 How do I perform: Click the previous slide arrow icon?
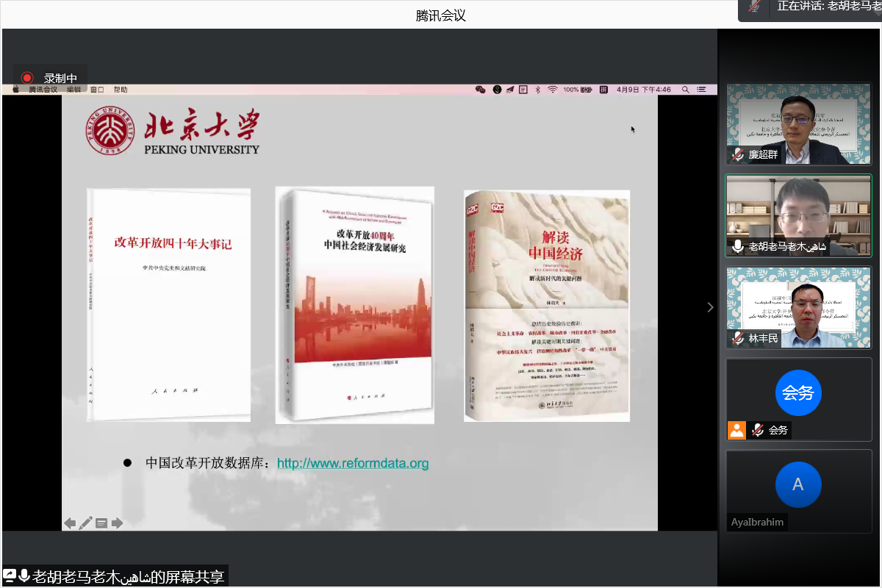[70, 523]
